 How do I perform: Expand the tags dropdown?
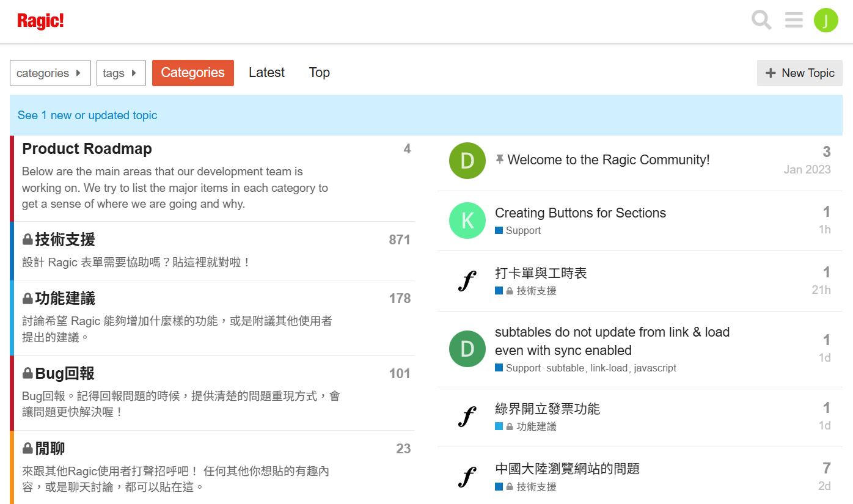click(121, 73)
